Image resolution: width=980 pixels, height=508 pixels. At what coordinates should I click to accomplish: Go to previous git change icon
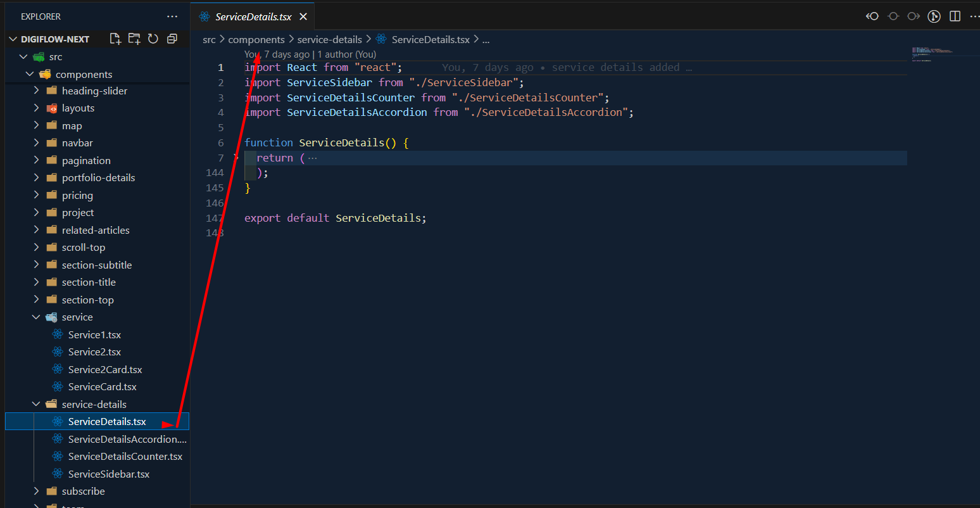[x=872, y=16]
